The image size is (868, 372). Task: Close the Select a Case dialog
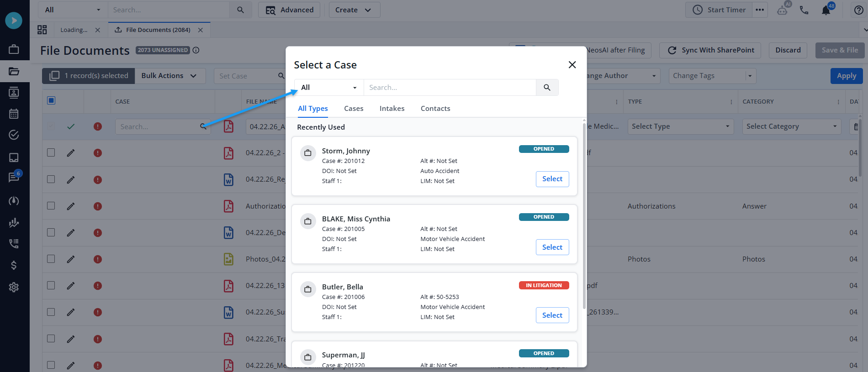point(572,65)
